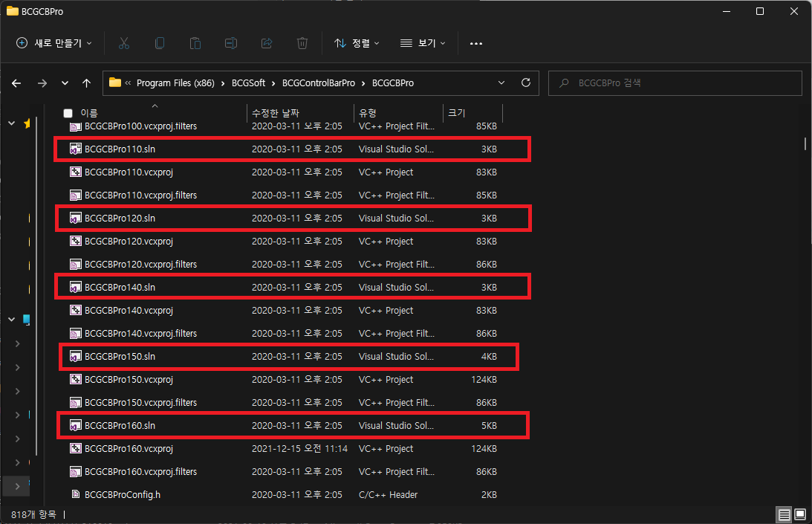Open recent locations dropdown chevron
812x524 pixels.
click(65, 83)
